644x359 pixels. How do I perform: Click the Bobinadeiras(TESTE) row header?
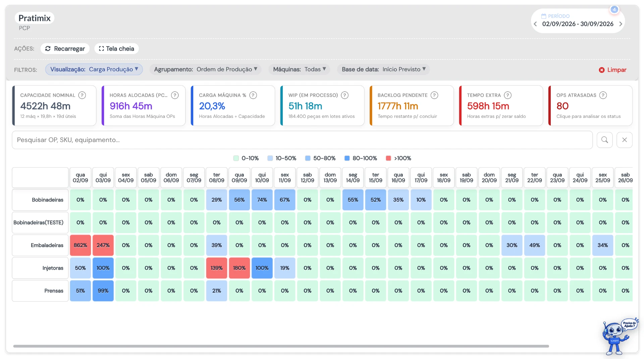click(x=40, y=222)
